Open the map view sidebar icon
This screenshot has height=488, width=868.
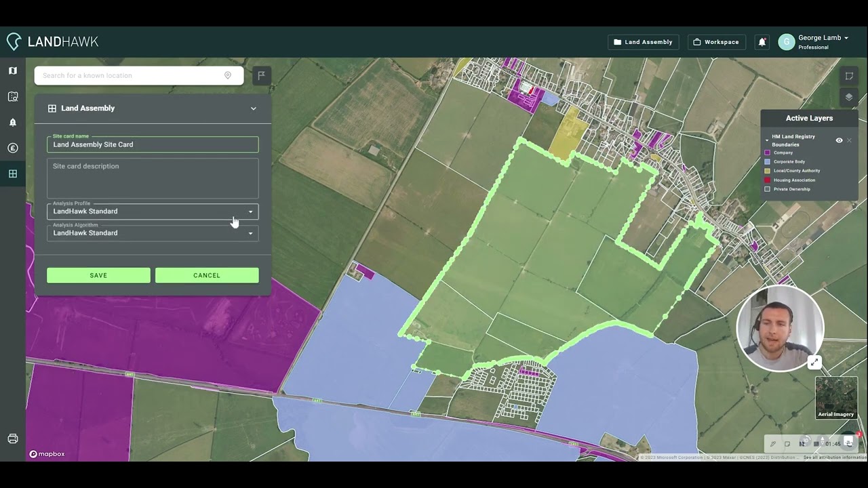[13, 70]
